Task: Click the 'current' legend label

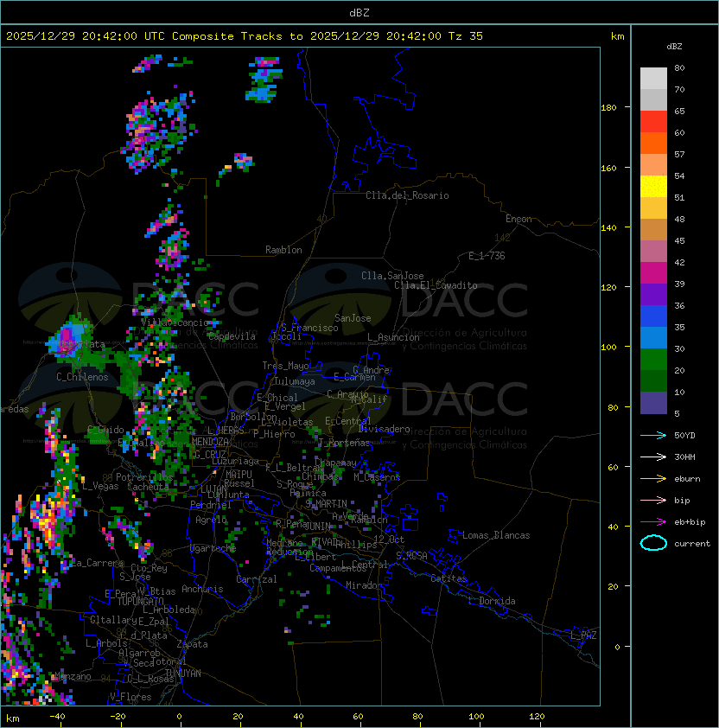Action: pyautogui.click(x=692, y=544)
